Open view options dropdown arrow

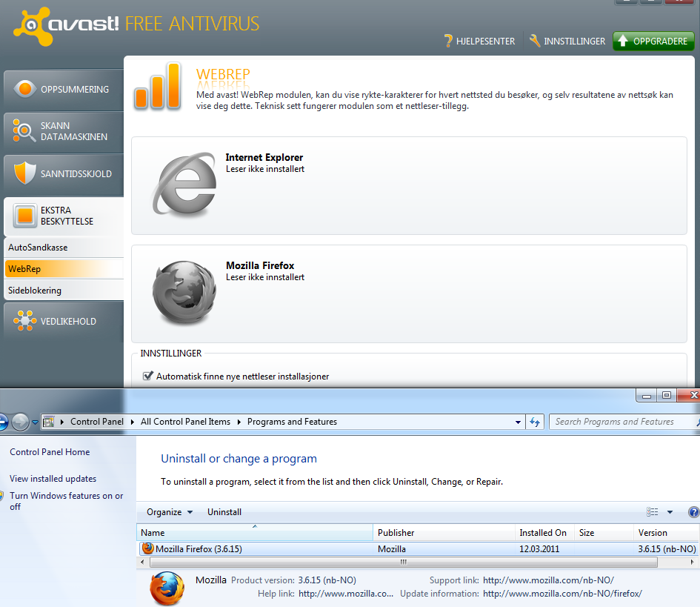tap(670, 512)
